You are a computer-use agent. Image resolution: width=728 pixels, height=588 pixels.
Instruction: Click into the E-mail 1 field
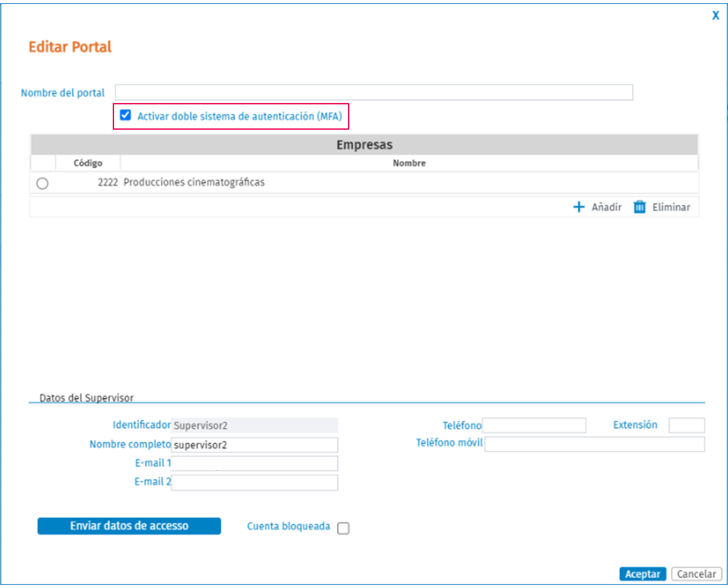[x=254, y=463]
